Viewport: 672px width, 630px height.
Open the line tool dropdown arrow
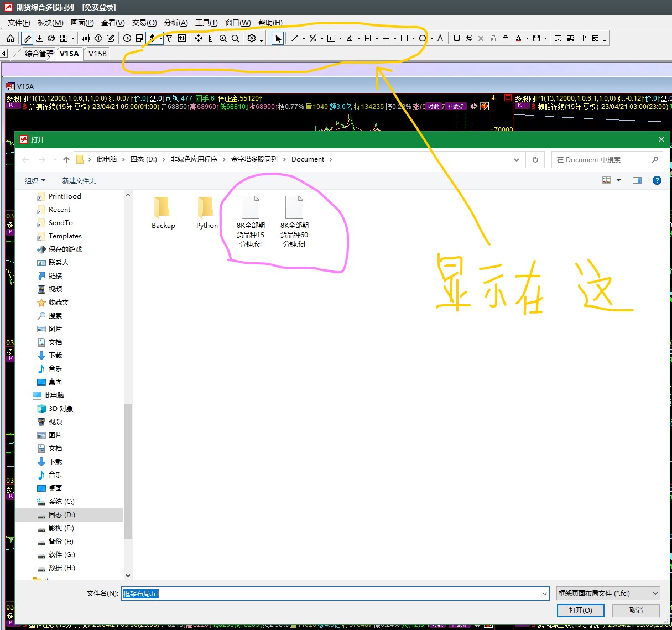[x=304, y=39]
